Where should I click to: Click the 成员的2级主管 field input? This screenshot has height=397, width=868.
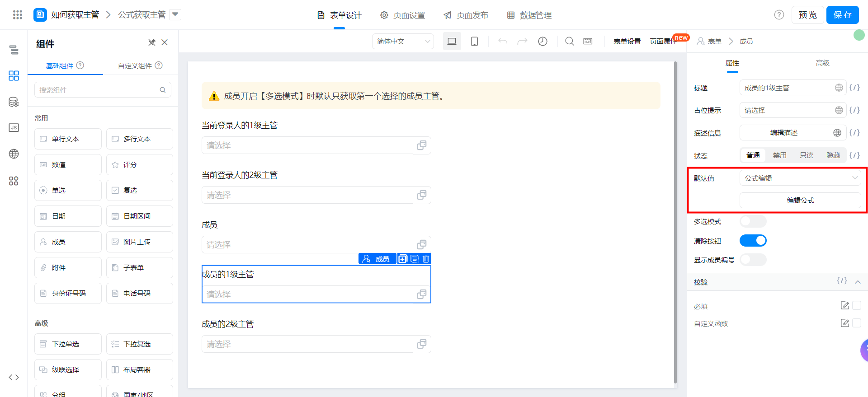point(307,344)
